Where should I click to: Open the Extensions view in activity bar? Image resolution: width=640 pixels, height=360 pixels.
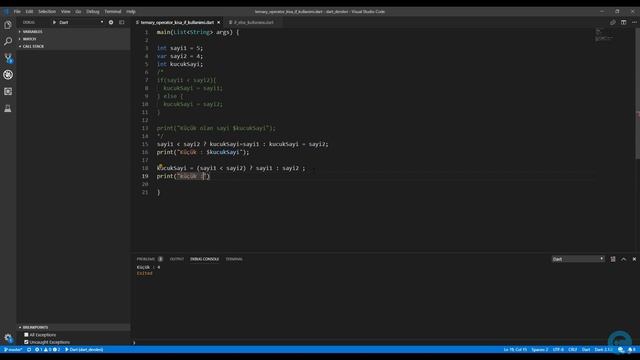click(x=8, y=91)
